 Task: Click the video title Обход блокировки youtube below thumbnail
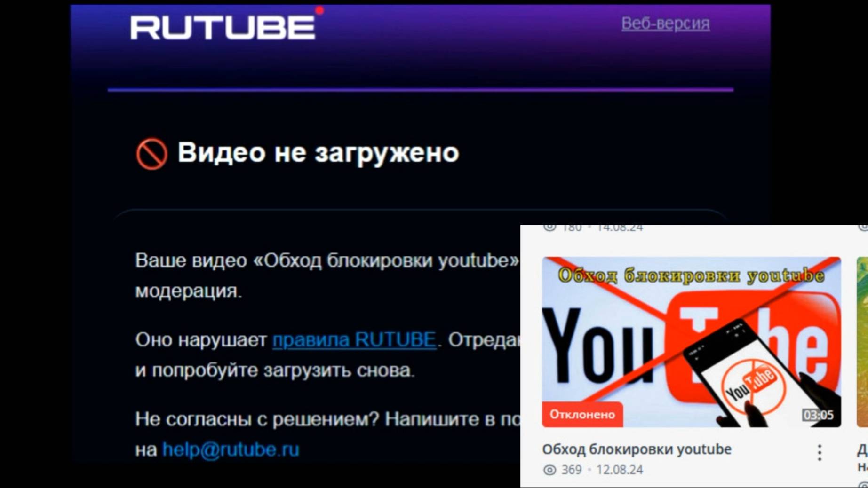(x=637, y=449)
